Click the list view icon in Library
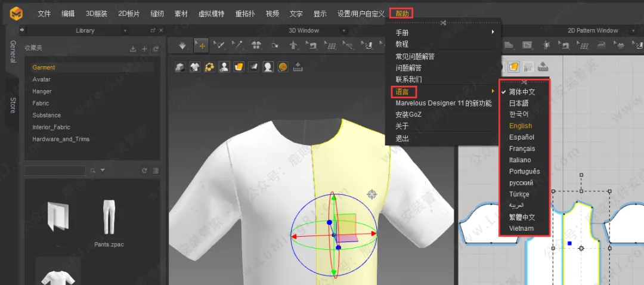The height and width of the screenshot is (285, 644). click(x=156, y=171)
